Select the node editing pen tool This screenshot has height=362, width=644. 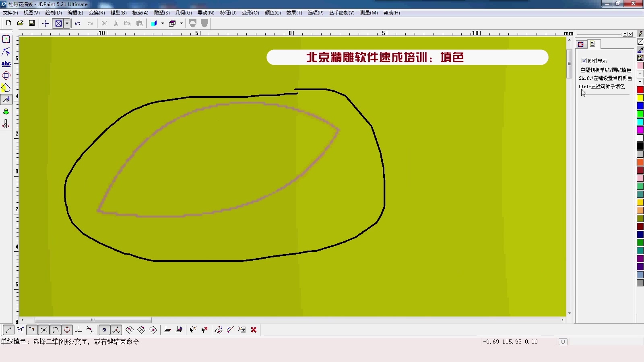pos(6,51)
